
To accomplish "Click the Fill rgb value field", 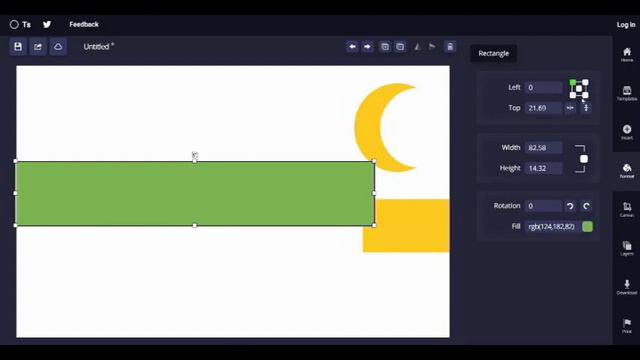I will click(552, 227).
